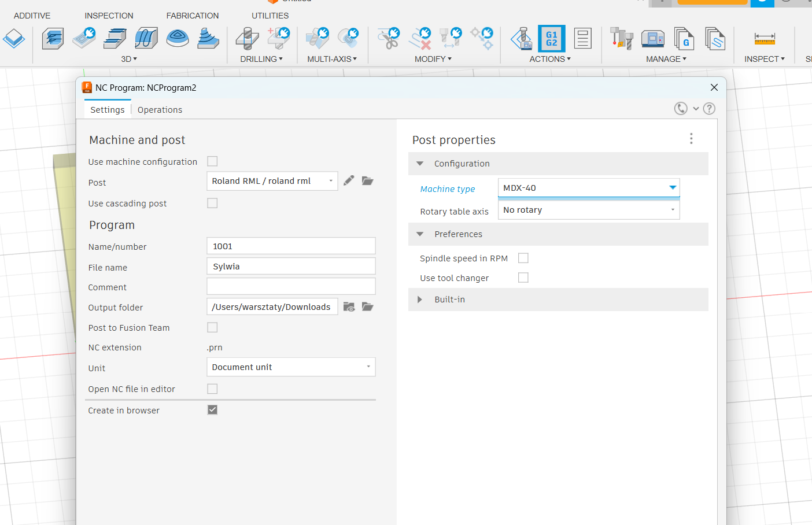
Task: Switch to the UTILITIES ribbon tab
Action: click(x=270, y=16)
